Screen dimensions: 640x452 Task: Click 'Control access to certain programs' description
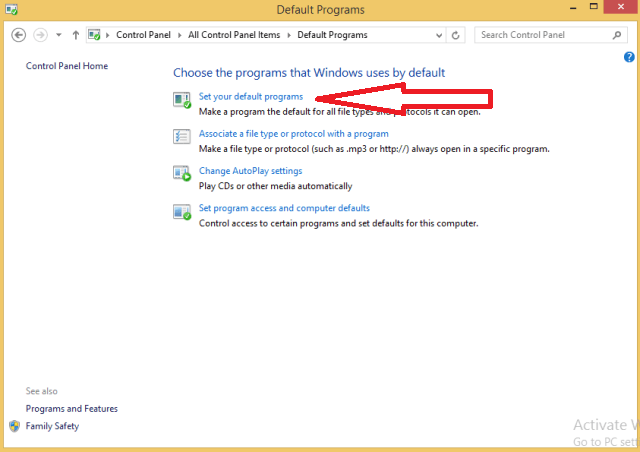coord(338,223)
